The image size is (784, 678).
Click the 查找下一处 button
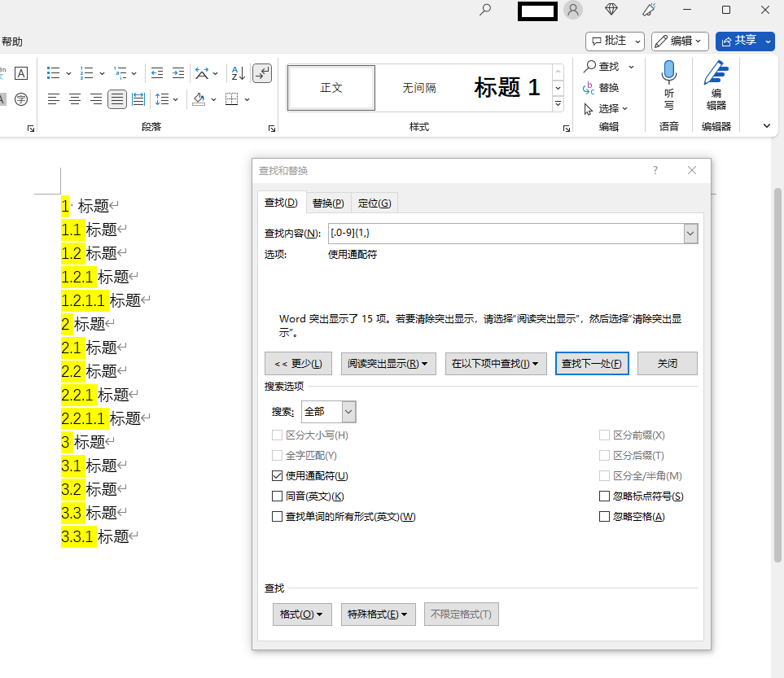(x=592, y=363)
